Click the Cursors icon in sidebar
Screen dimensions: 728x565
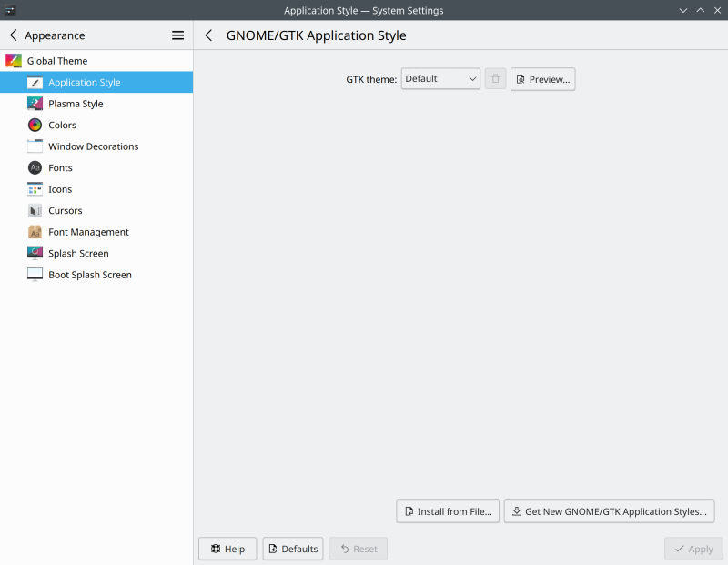point(35,211)
